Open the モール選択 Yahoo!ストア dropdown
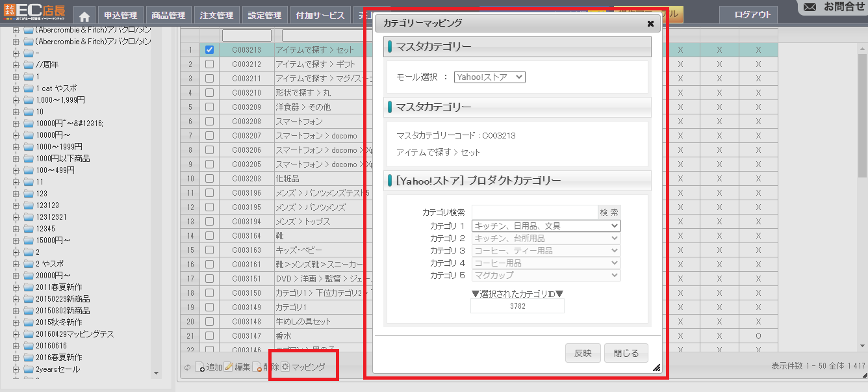Viewport: 868px width, 392px height. pos(489,77)
